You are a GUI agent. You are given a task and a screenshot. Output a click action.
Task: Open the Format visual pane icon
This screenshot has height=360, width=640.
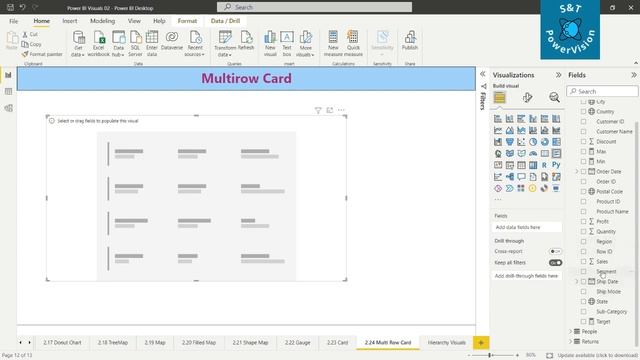tap(527, 98)
